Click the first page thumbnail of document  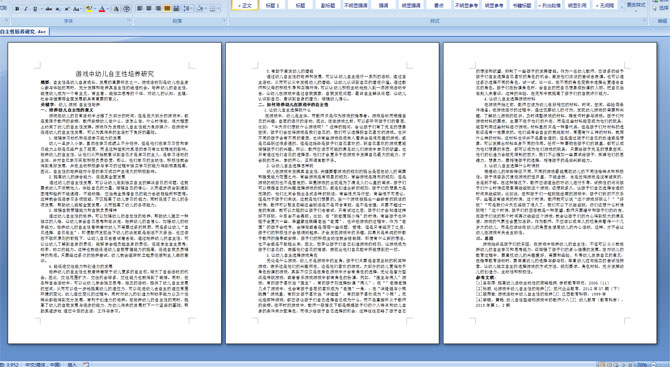tap(115, 193)
